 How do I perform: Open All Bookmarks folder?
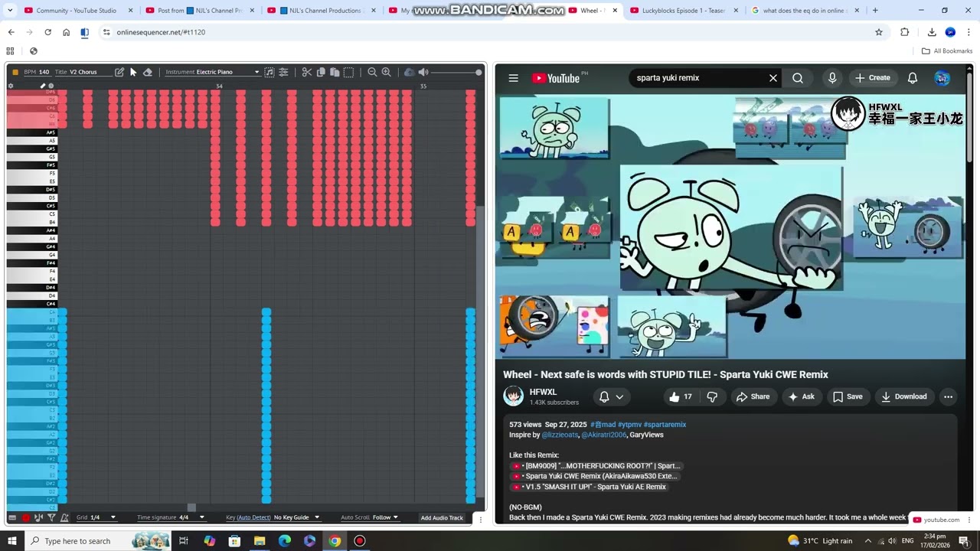click(947, 51)
